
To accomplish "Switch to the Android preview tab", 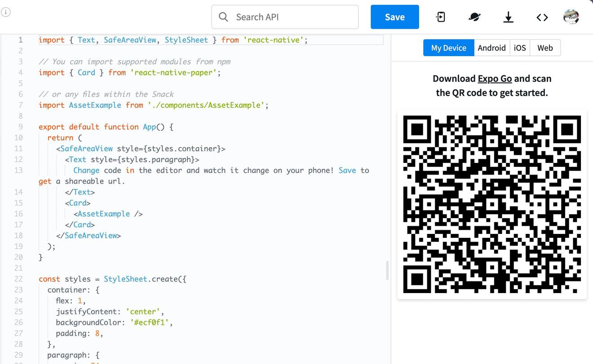I will tap(491, 48).
